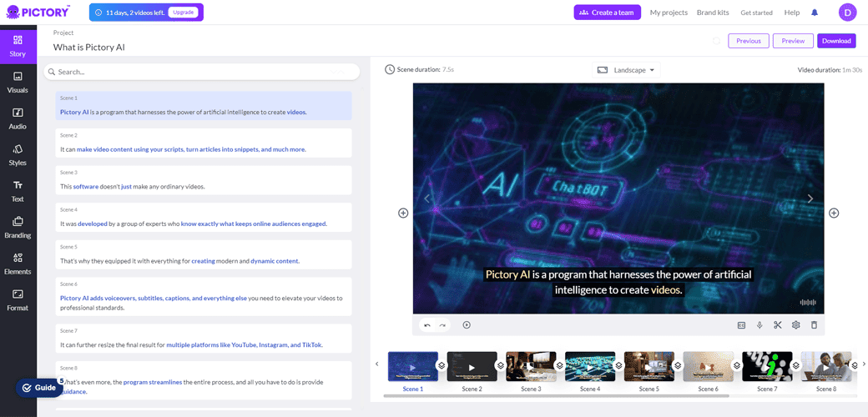Focus the scene Search field
The image size is (868, 417).
pyautogui.click(x=201, y=72)
